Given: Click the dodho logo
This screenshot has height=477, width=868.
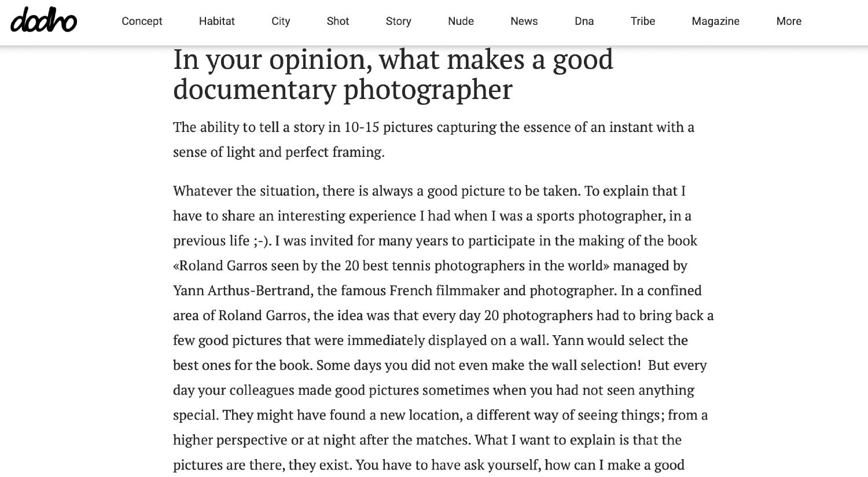Looking at the screenshot, I should tap(43, 20).
